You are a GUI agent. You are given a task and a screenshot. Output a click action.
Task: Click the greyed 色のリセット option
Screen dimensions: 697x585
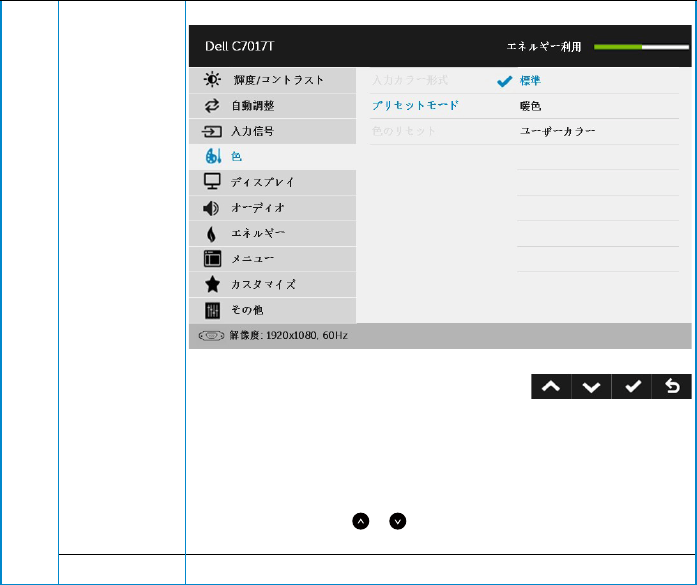click(404, 131)
